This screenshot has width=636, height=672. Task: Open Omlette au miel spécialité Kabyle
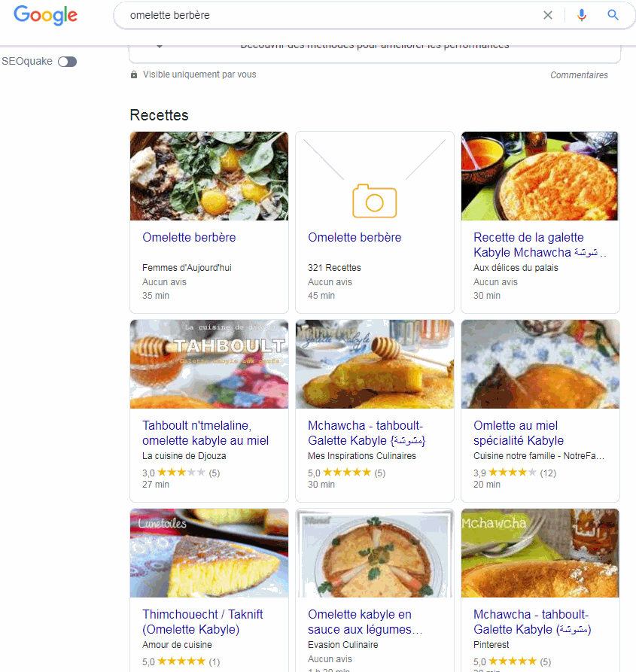coord(519,433)
